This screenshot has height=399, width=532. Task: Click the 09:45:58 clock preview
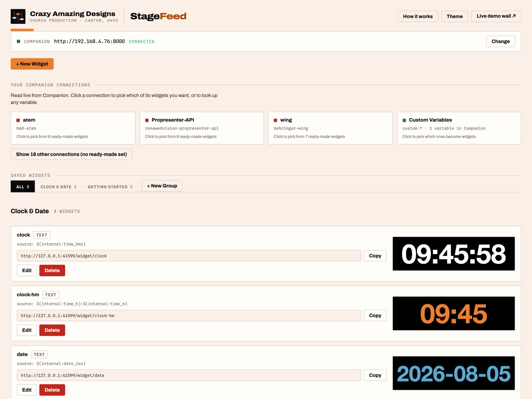[x=454, y=254]
